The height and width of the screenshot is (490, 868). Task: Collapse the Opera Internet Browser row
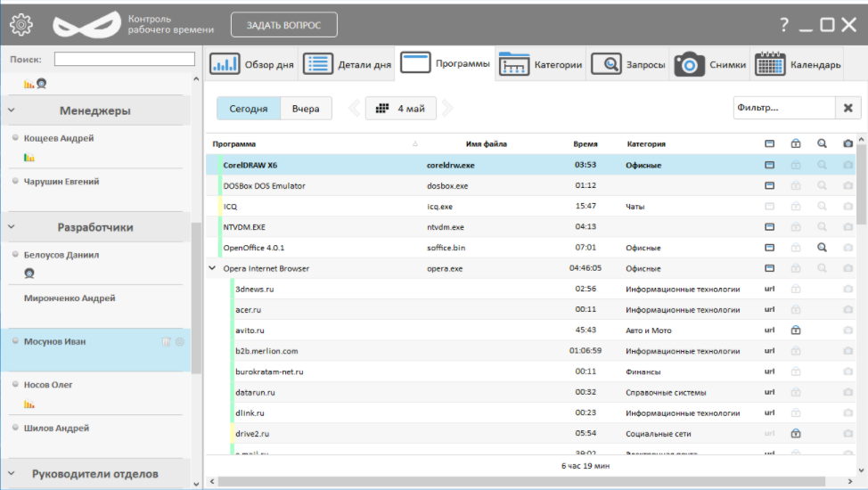212,268
